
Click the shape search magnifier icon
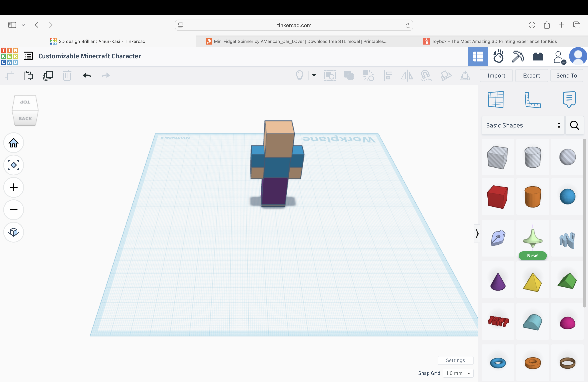coord(574,125)
